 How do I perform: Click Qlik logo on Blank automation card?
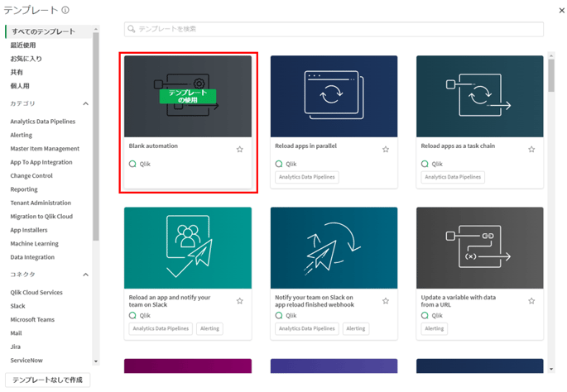pyautogui.click(x=132, y=164)
